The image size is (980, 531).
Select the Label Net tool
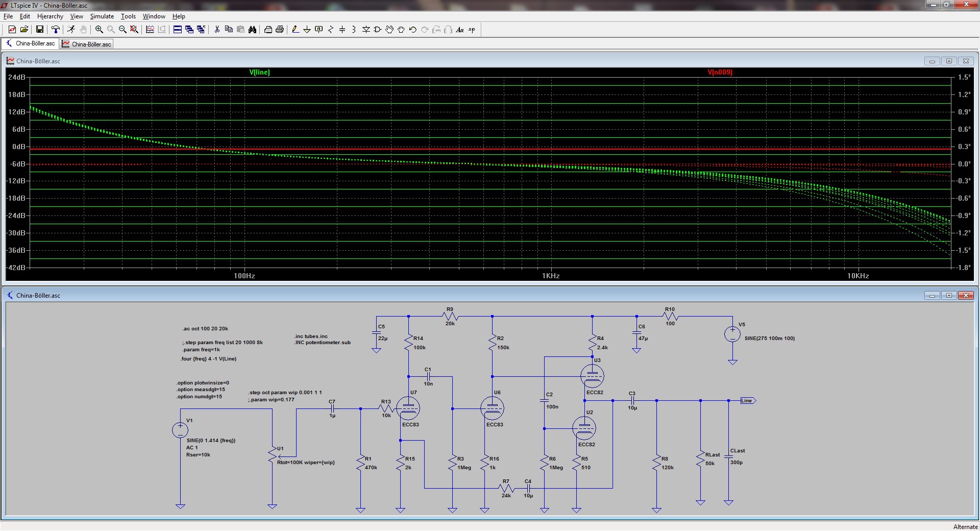click(x=319, y=30)
